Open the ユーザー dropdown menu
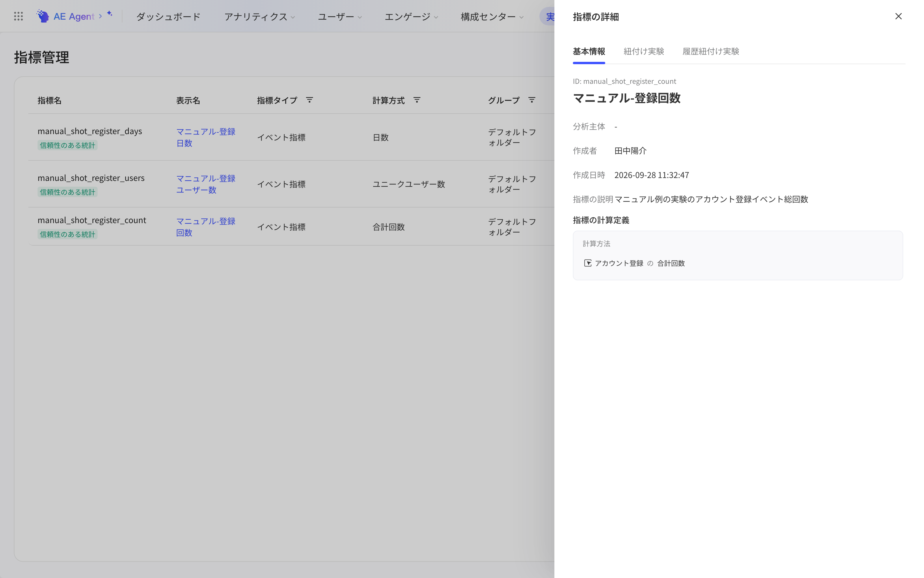The image size is (924, 578). (x=340, y=17)
